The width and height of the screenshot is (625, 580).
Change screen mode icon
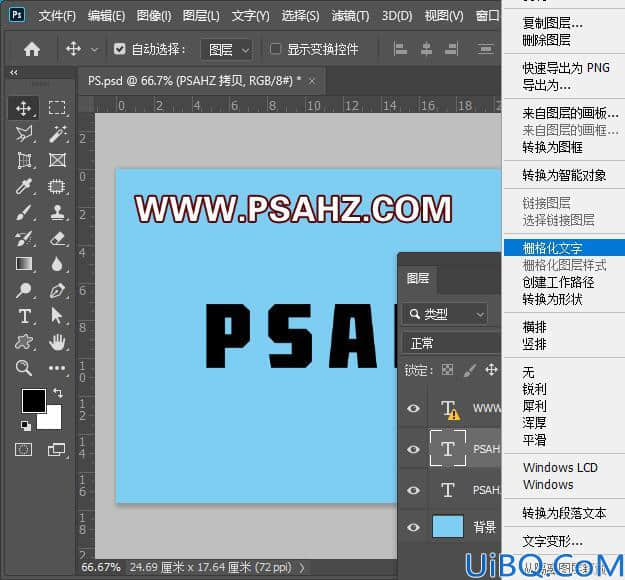57,450
